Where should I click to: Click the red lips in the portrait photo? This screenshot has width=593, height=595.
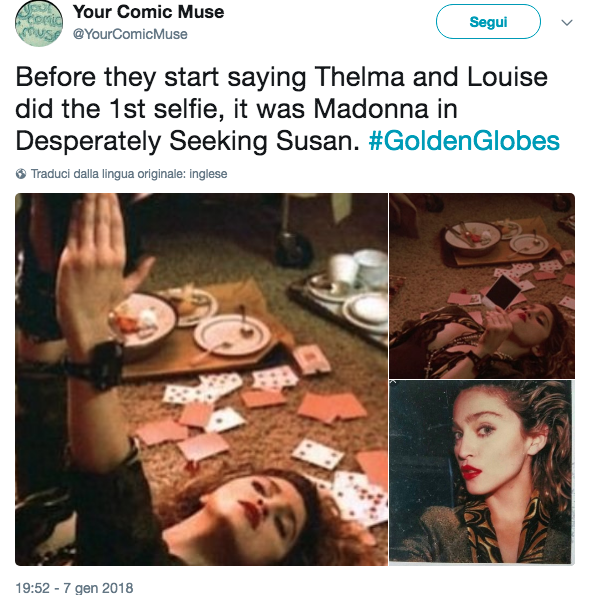[x=471, y=472]
